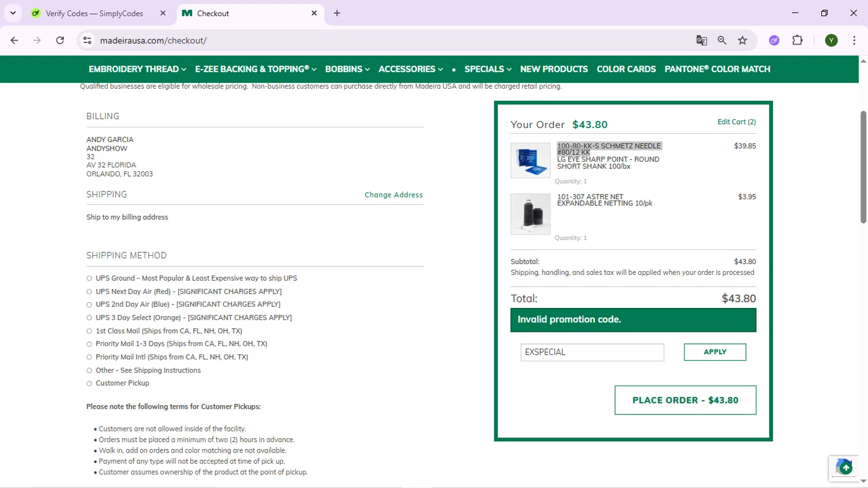
Task: Open the Chrome profile avatar Y
Action: (832, 41)
